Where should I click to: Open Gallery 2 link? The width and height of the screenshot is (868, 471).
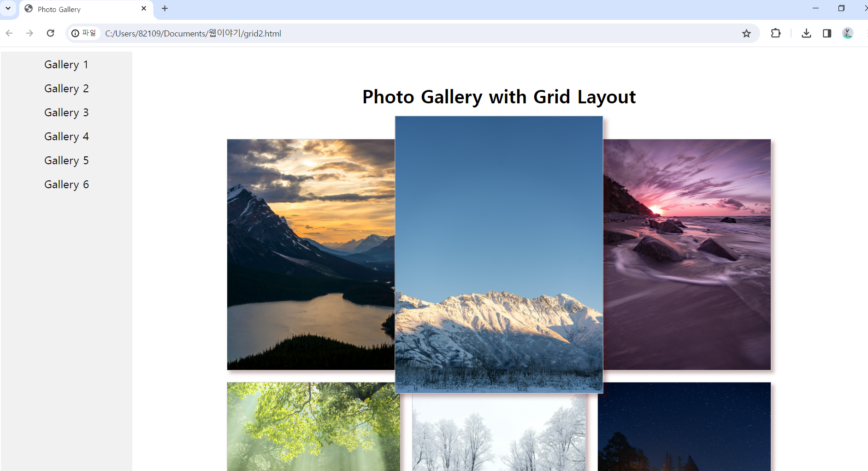pyautogui.click(x=66, y=89)
